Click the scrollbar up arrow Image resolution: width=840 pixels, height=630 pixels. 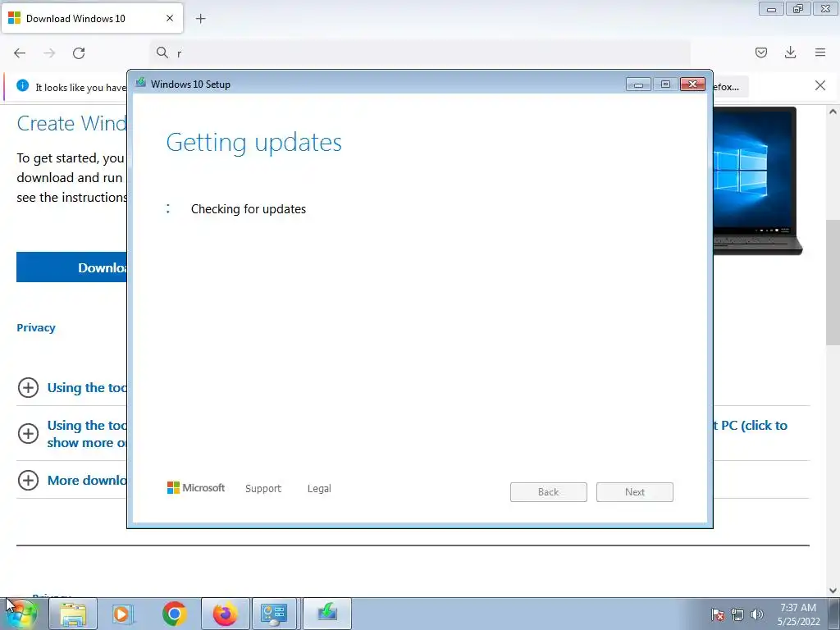[x=833, y=112]
